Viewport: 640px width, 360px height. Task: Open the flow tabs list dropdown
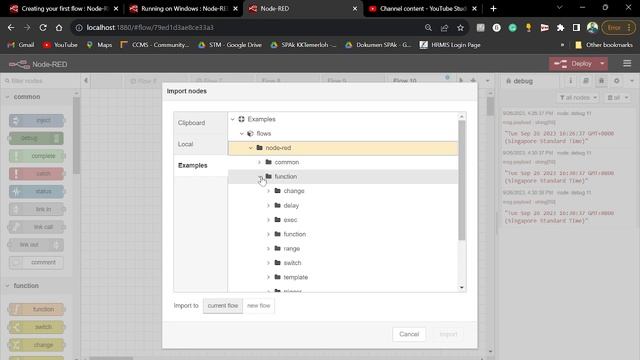(487, 80)
